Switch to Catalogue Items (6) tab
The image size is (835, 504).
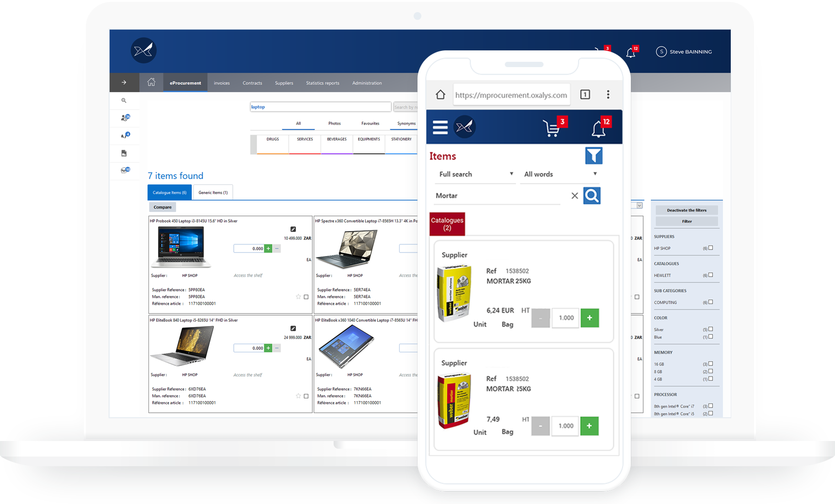(170, 192)
